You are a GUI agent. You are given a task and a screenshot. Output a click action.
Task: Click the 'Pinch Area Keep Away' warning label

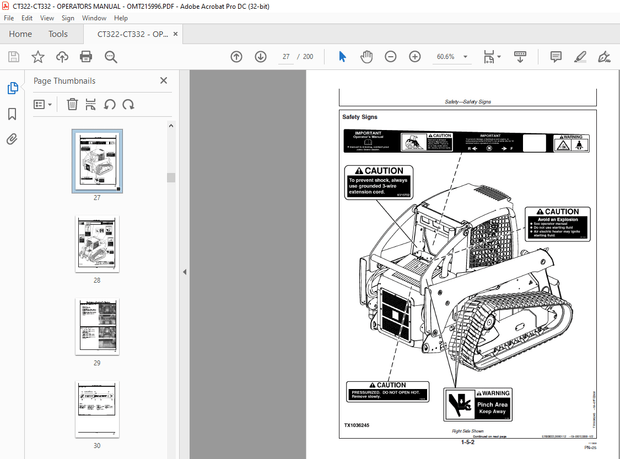[x=478, y=404]
